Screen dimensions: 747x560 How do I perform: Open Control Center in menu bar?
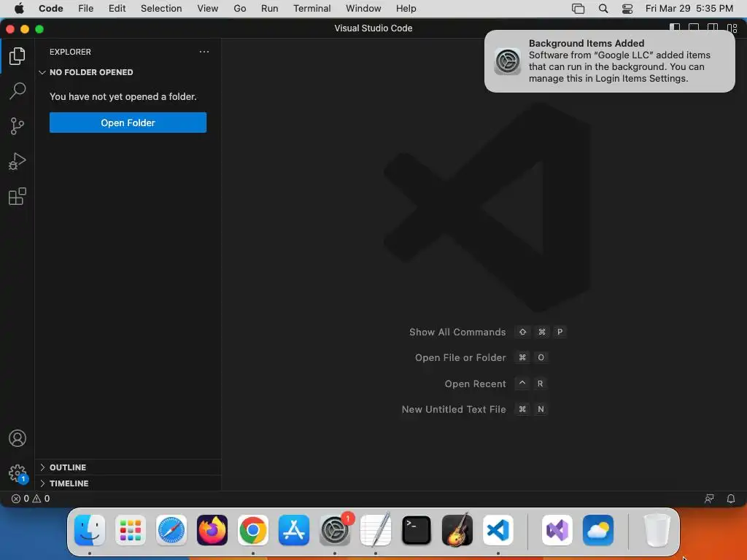tap(627, 9)
